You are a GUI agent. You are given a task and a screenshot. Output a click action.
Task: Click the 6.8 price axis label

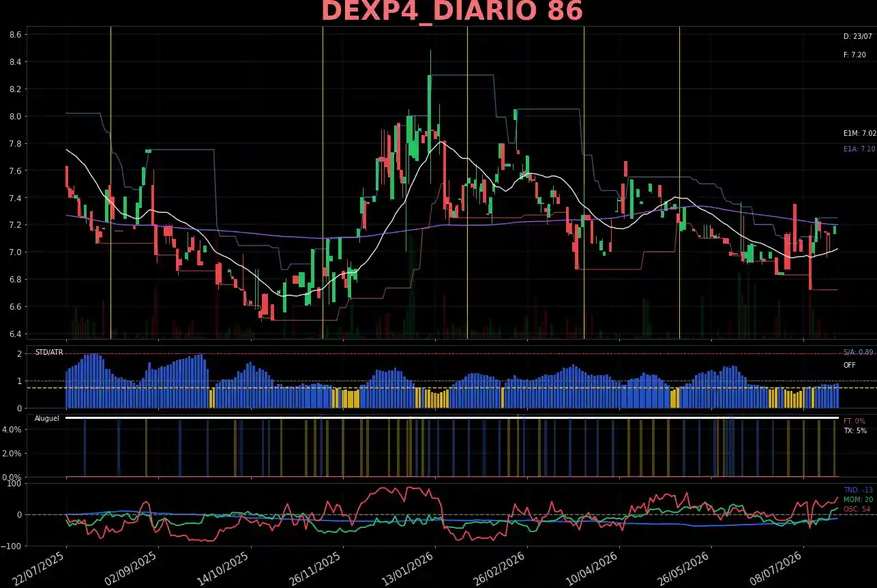pos(15,280)
